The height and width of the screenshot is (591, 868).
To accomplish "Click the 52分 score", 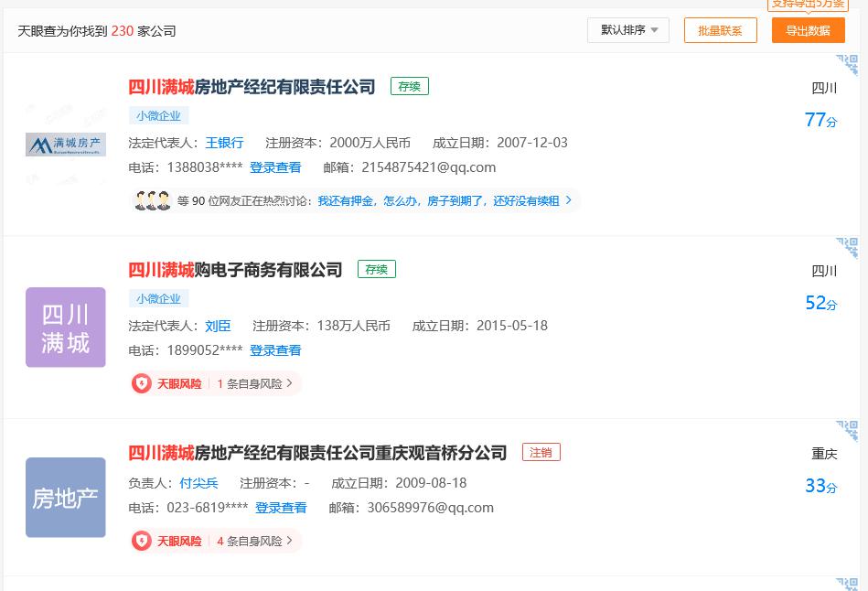I will tap(821, 303).
